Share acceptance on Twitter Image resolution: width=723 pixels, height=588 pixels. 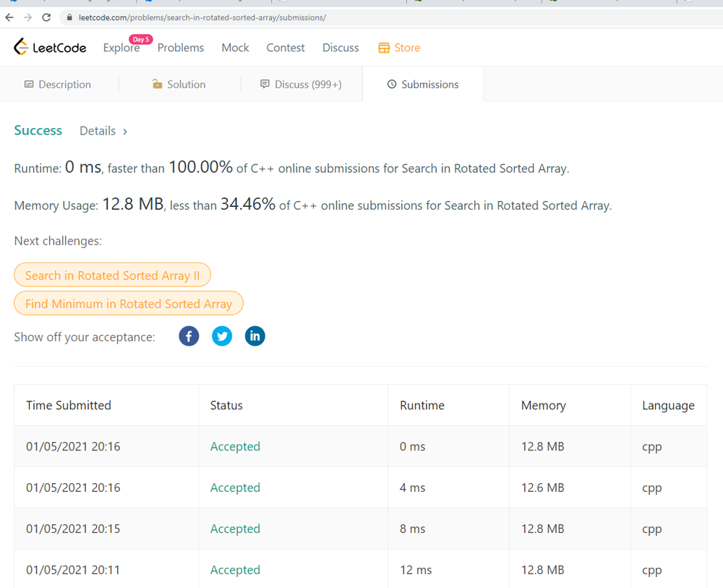click(x=222, y=336)
